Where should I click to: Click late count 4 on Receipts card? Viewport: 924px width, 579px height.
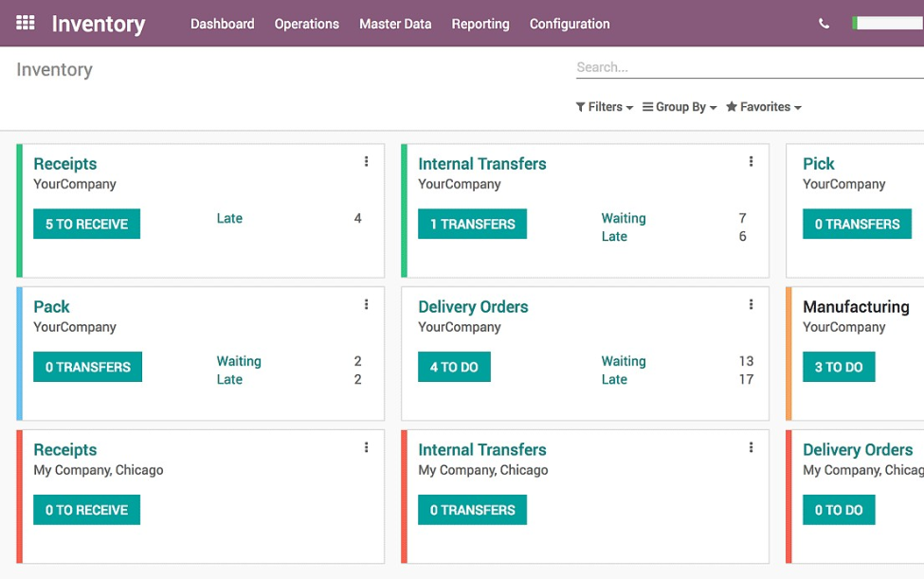pyautogui.click(x=357, y=219)
